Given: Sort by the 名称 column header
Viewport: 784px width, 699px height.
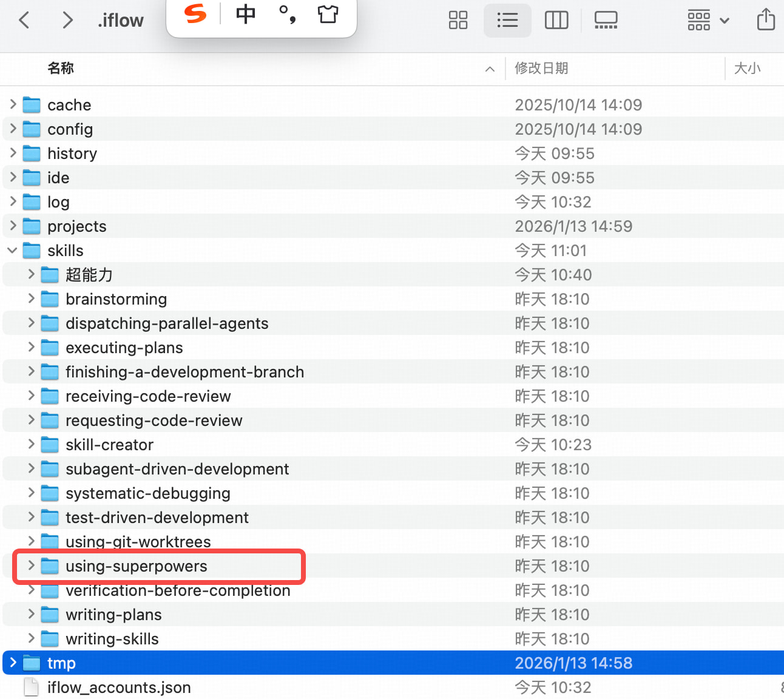Looking at the screenshot, I should 61,68.
